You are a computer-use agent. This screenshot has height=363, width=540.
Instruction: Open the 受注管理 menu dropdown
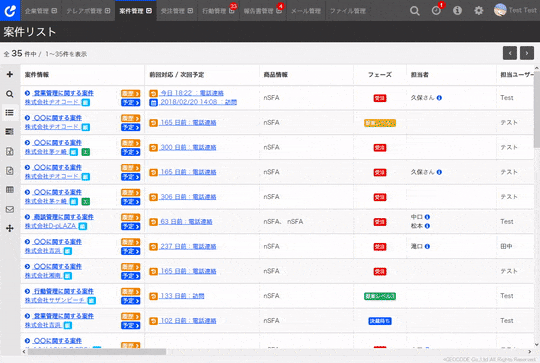click(177, 11)
